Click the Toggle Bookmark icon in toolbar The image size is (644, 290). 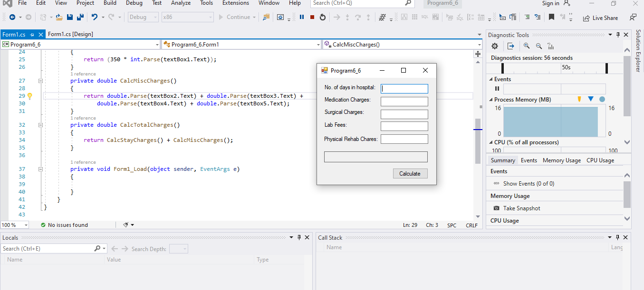pyautogui.click(x=551, y=17)
